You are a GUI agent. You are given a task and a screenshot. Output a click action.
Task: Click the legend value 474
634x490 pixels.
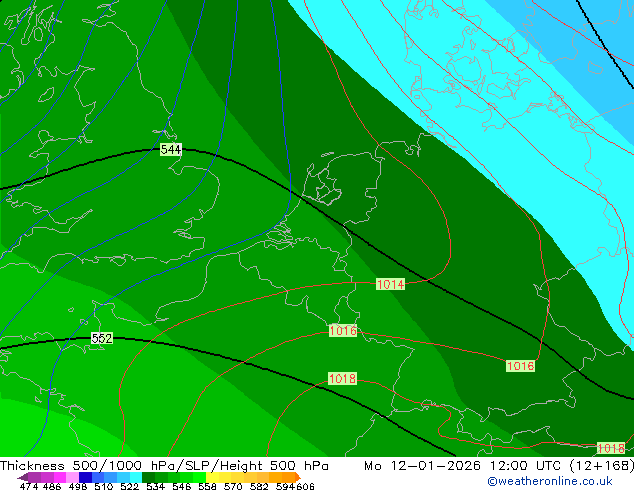[x=29, y=486]
